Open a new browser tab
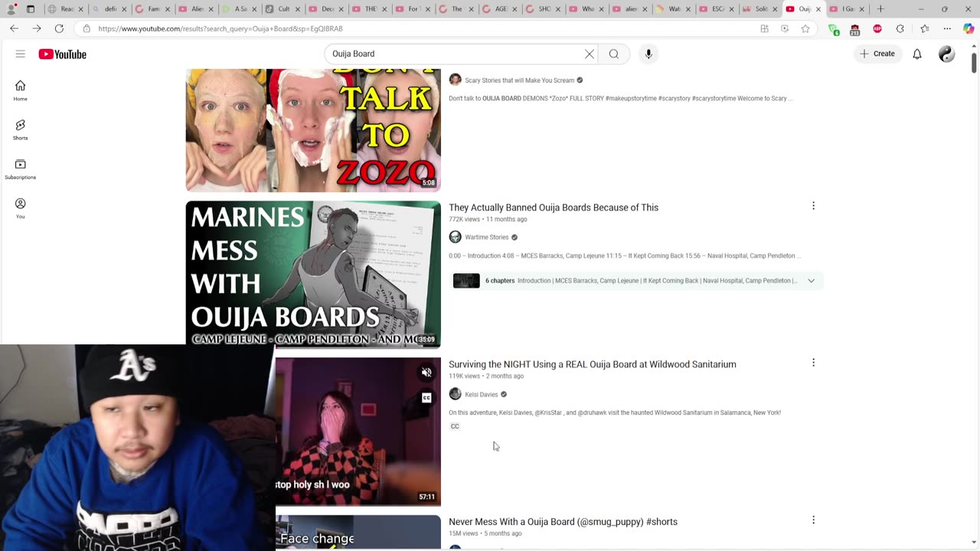 click(x=880, y=9)
